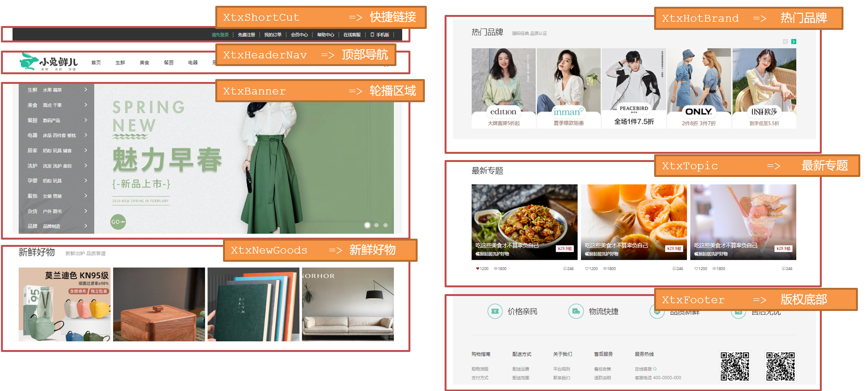
Task: Like the first topic via red heart
Action: pos(477,269)
